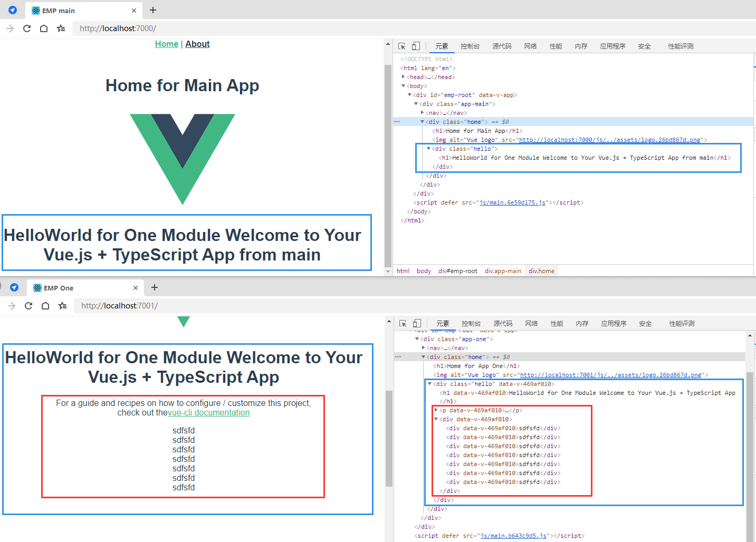Collapse div class app-main node
The width and height of the screenshot is (756, 542).
[x=416, y=104]
